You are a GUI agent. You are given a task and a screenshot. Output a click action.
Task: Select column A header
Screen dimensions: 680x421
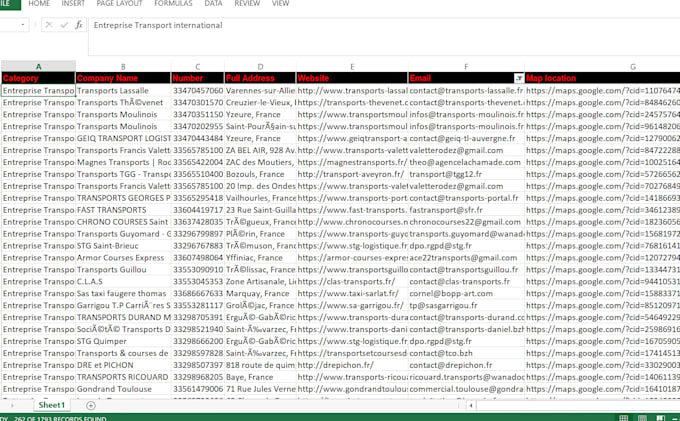tap(38, 66)
